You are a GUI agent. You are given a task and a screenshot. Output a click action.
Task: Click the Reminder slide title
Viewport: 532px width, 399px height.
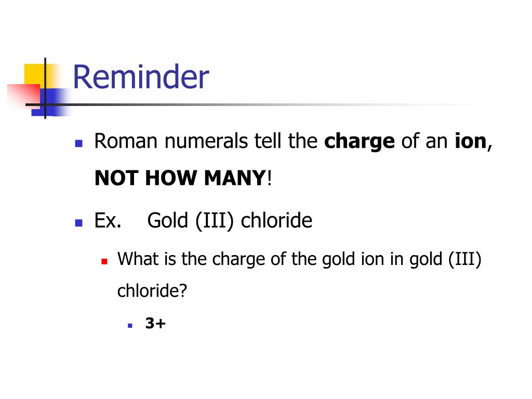(x=141, y=77)
